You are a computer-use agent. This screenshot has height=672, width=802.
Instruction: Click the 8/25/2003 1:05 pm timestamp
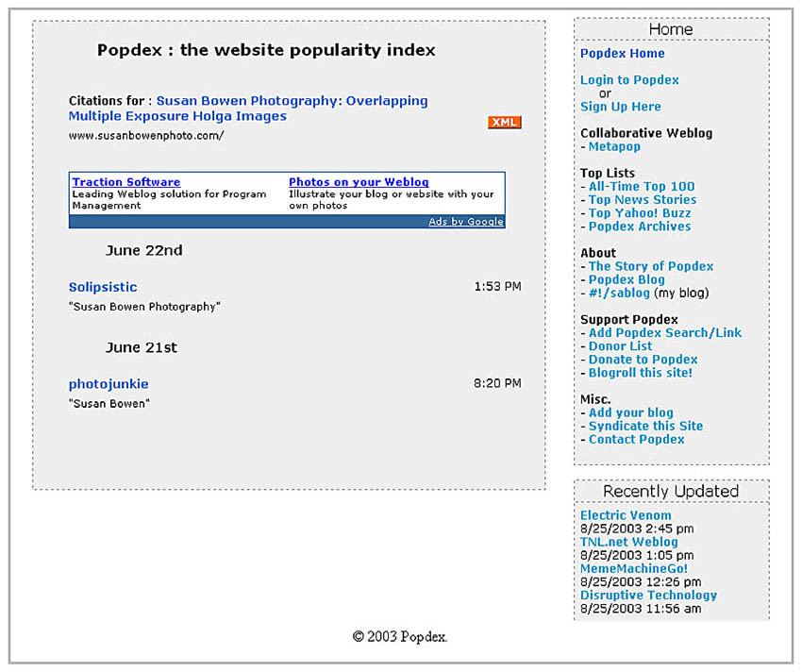[x=637, y=555]
